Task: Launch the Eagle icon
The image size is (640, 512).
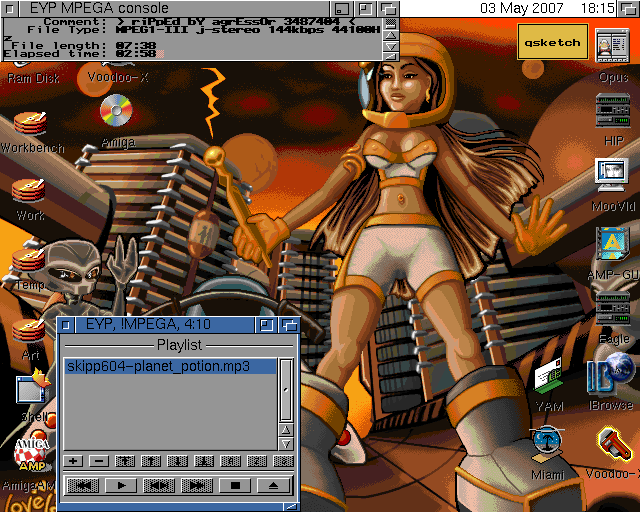Action: [x=613, y=309]
